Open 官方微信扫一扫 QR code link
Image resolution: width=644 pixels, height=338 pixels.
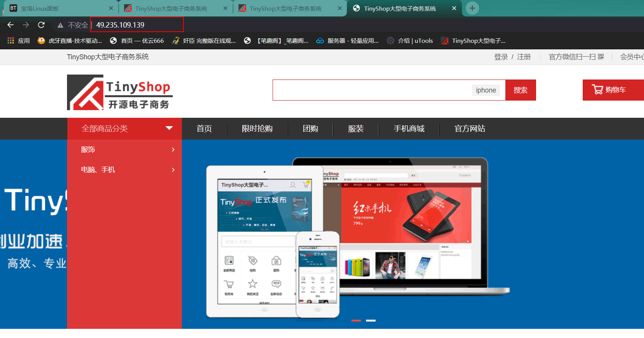coord(576,57)
